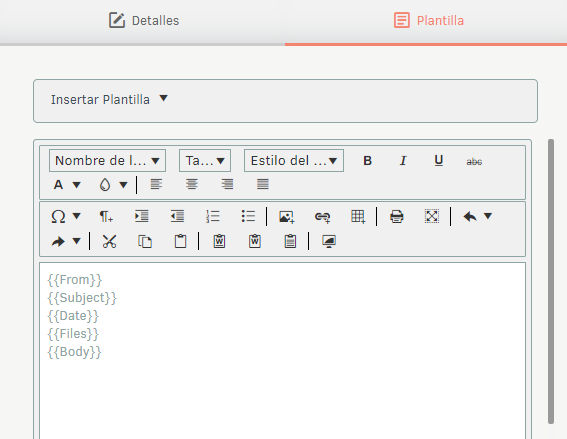This screenshot has width=567, height=439.
Task: Insert a hyperlink in the editor
Action: pos(322,217)
